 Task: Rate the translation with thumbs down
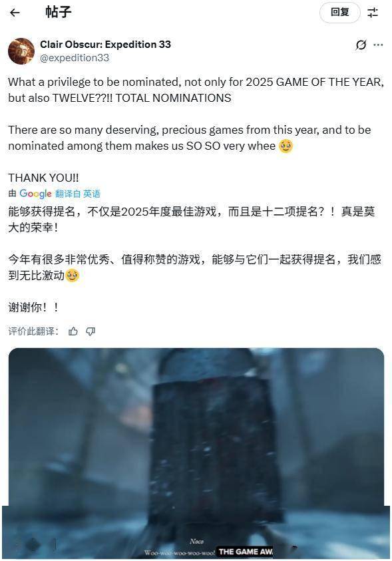(x=91, y=331)
